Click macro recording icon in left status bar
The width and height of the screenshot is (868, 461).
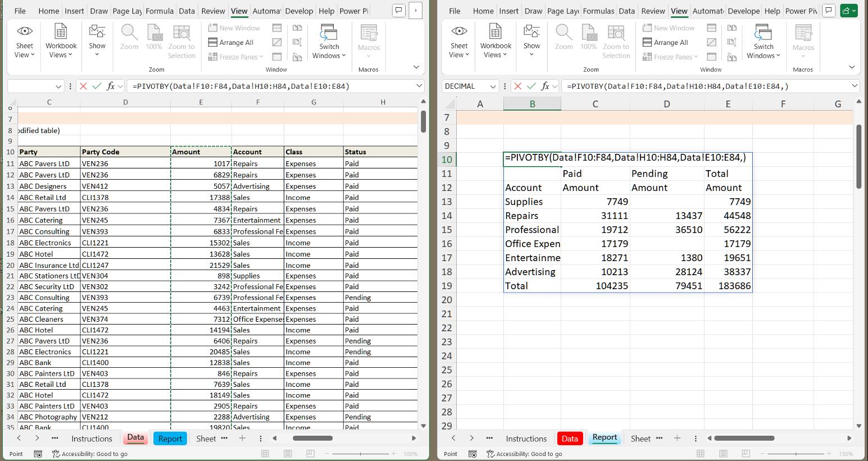(38, 454)
